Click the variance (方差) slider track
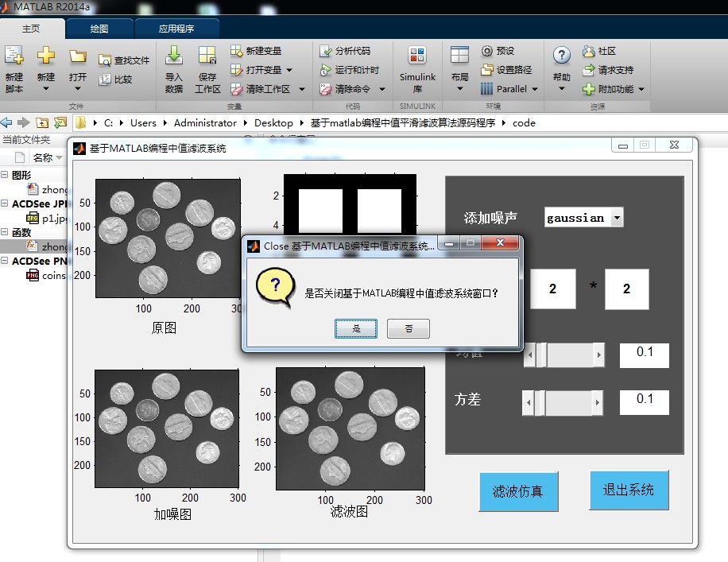This screenshot has width=728, height=562. [x=563, y=402]
